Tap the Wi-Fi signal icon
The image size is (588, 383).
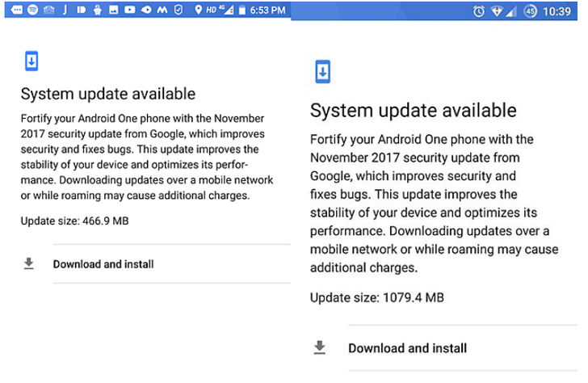click(497, 11)
